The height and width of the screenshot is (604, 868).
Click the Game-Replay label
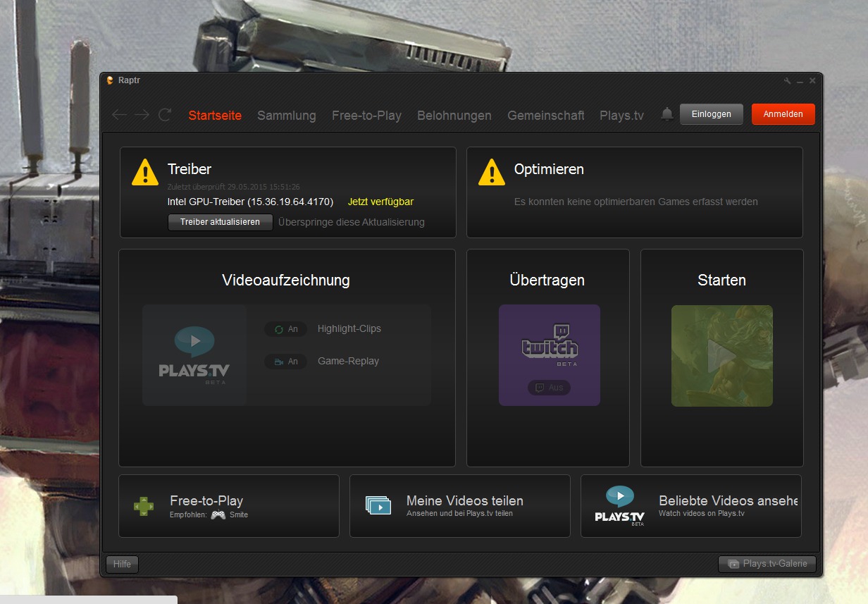coord(349,362)
